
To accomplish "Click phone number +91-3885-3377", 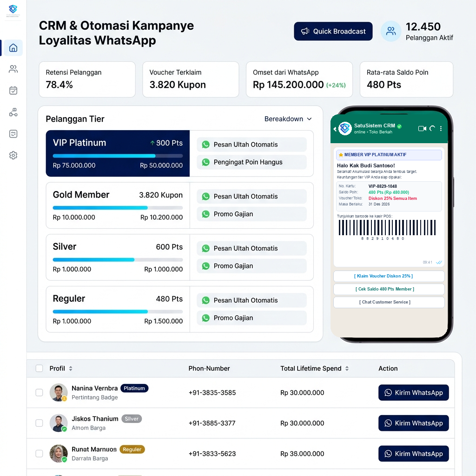I will coord(212,423).
